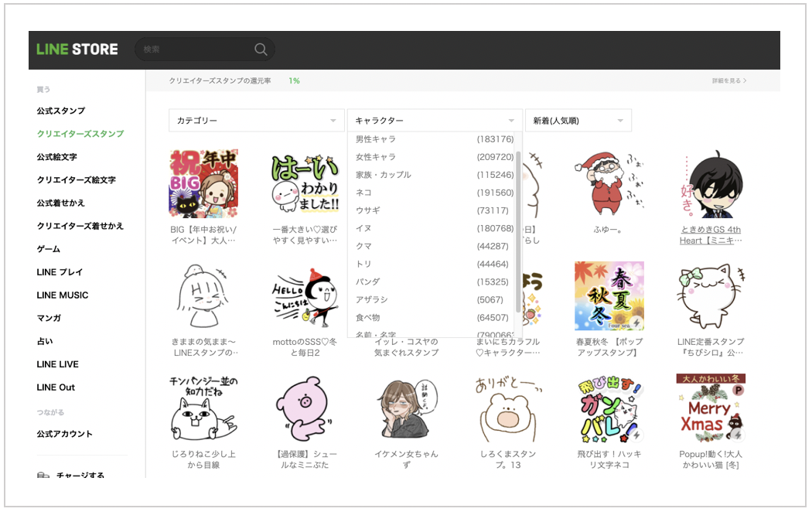Screen dimensions: 812x512
Task: Open the Santa ふゅー。 sticker thumbnail
Action: (x=609, y=184)
